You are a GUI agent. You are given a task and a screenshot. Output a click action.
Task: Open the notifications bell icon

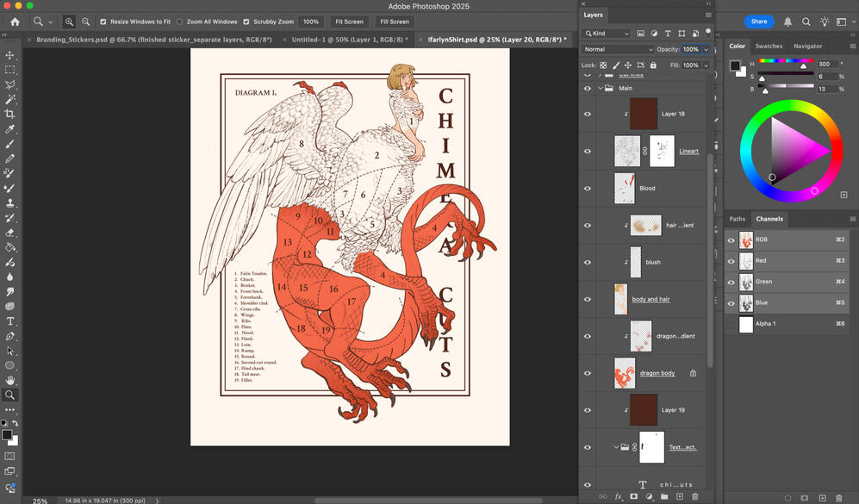pos(787,22)
